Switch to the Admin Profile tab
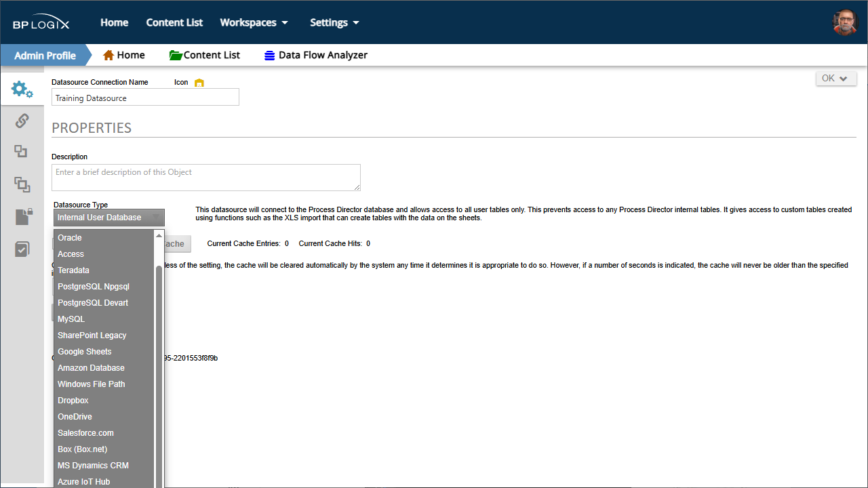Screen dimensions: 868x488 click(x=45, y=56)
